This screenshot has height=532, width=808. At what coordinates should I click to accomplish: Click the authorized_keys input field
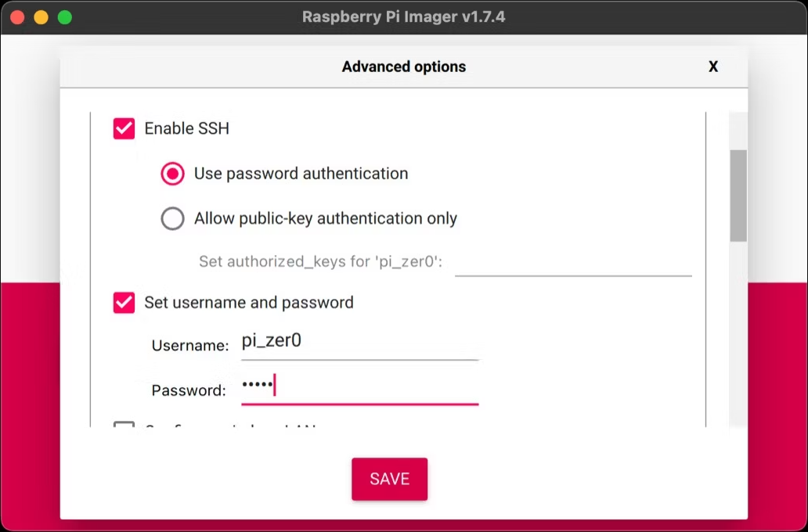pos(572,262)
